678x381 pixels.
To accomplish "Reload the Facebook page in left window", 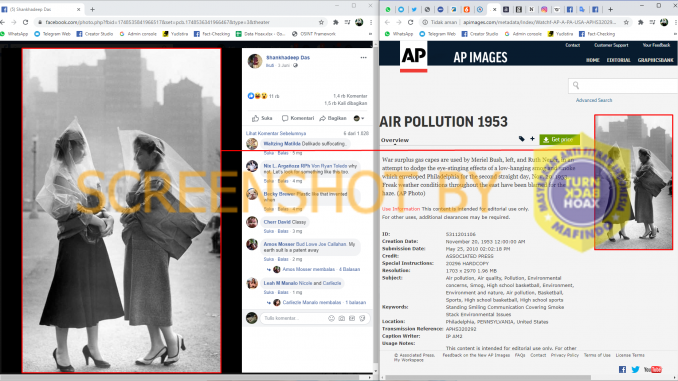I will click(26, 22).
